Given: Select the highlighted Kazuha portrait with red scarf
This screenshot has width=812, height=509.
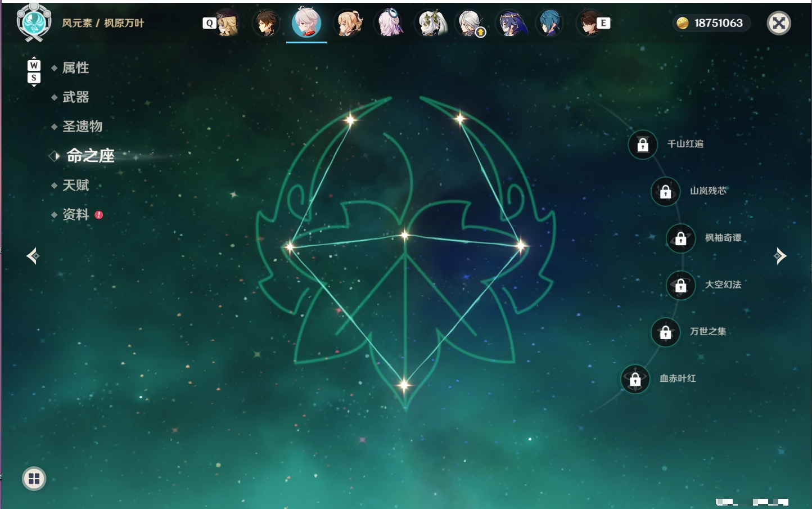Looking at the screenshot, I should pyautogui.click(x=306, y=22).
